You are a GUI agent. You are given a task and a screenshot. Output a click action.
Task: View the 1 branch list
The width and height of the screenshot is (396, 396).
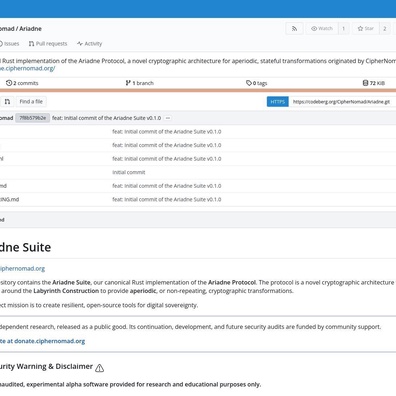[x=140, y=83]
